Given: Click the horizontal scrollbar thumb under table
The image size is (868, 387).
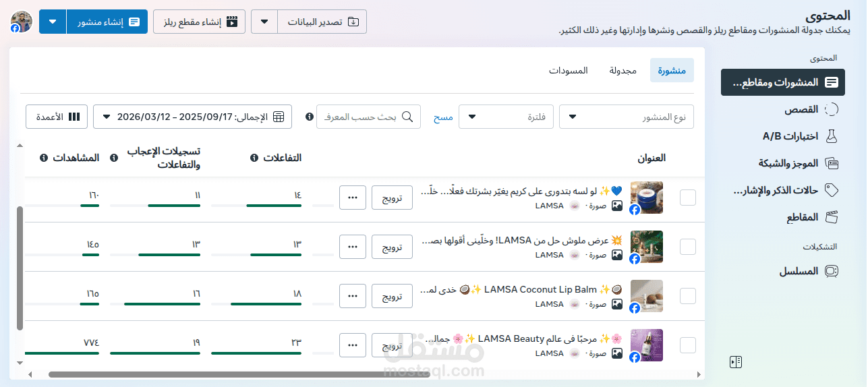Looking at the screenshot, I should [239, 374].
